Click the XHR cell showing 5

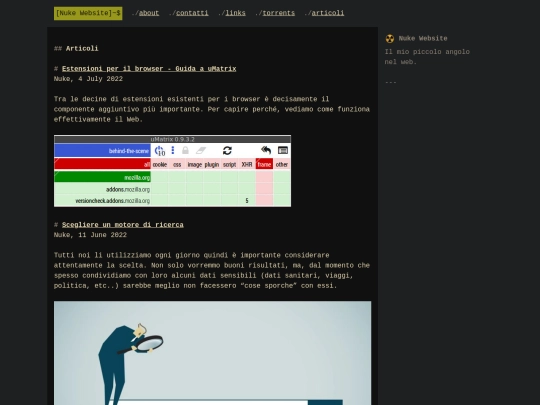[247, 200]
